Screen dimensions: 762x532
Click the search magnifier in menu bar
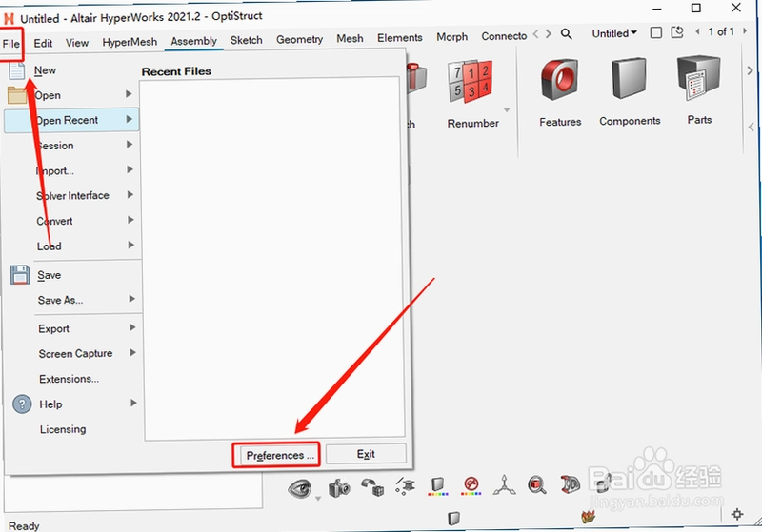[566, 34]
